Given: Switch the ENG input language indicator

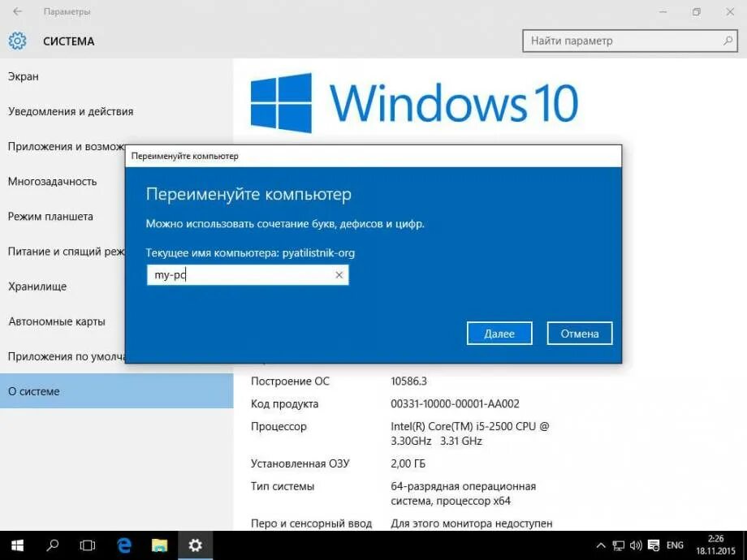Looking at the screenshot, I should tap(675, 545).
